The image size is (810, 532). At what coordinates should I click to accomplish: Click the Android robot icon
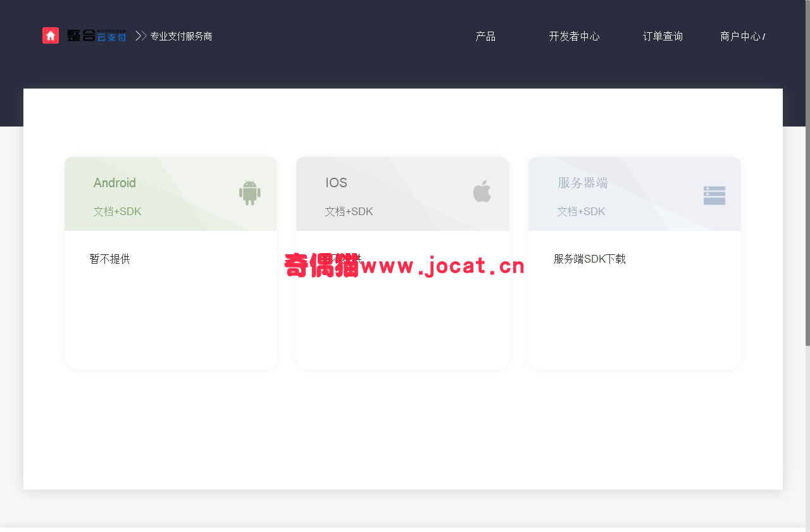tap(250, 192)
